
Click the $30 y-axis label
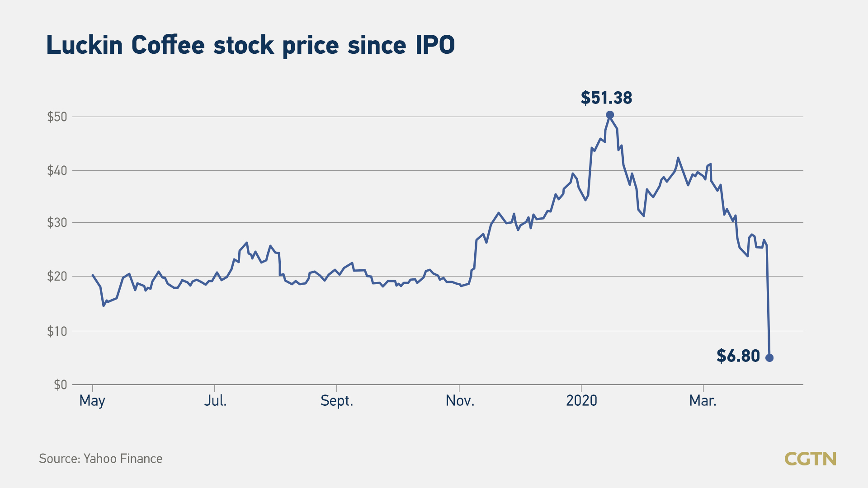[x=57, y=223]
